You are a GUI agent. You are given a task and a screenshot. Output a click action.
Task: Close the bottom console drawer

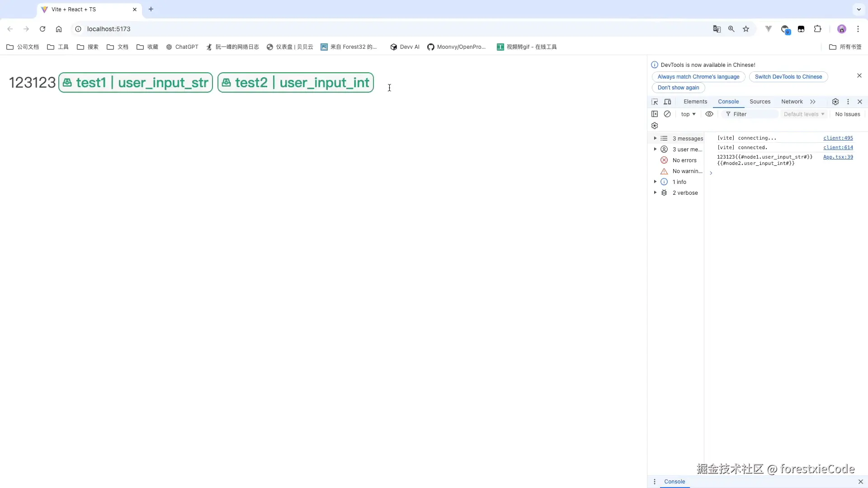coord(861,482)
